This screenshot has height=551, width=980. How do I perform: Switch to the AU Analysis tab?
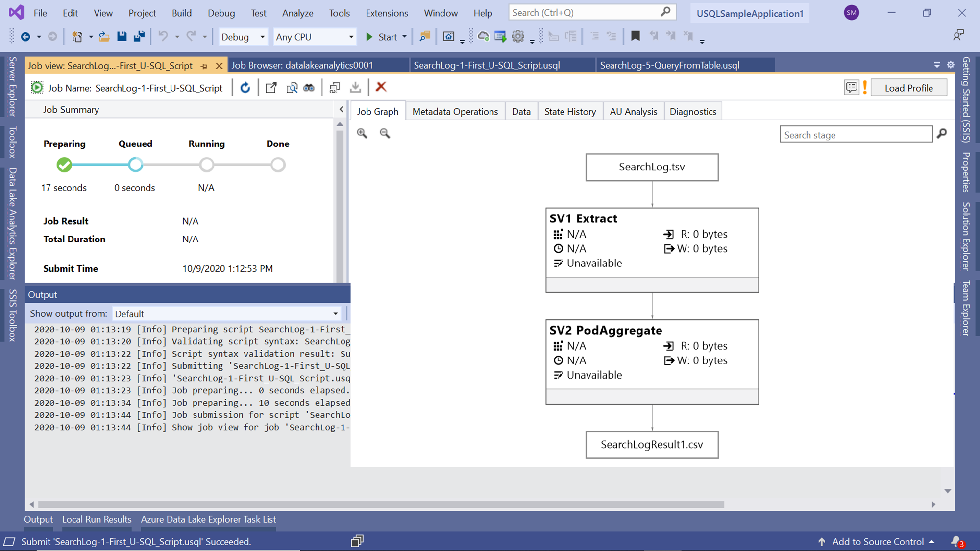pos(633,112)
